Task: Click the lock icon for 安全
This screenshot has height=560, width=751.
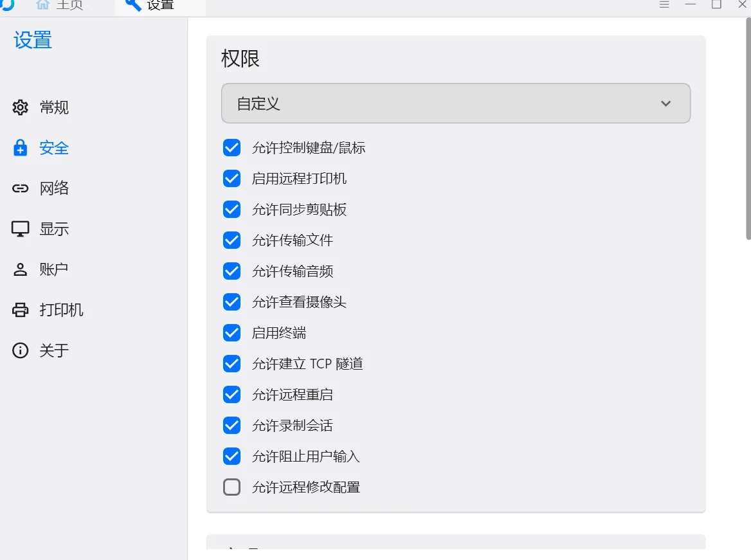Action: tap(20, 148)
